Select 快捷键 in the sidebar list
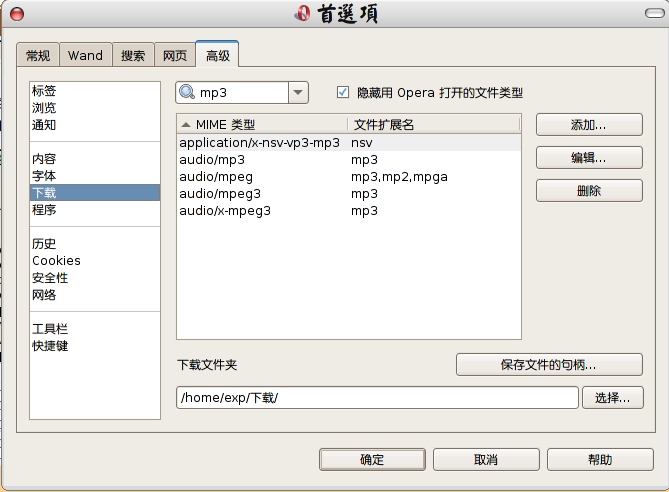The image size is (669, 492). (x=95, y=346)
